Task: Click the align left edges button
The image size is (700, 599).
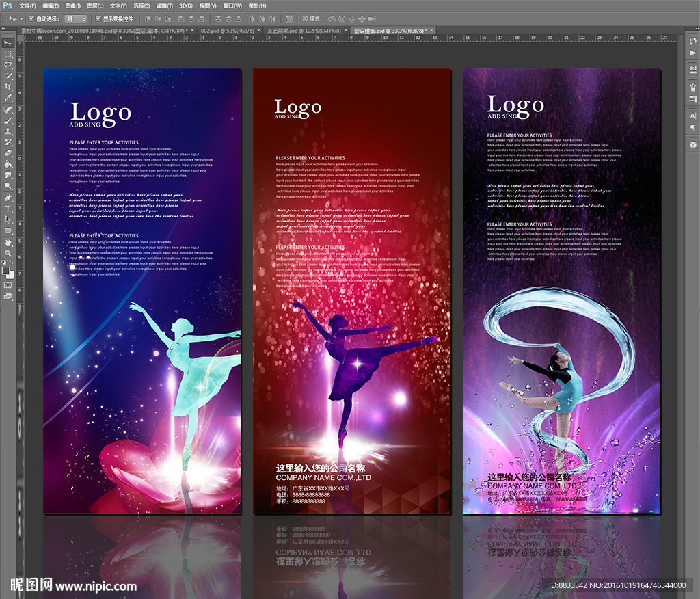Action: coord(180,18)
